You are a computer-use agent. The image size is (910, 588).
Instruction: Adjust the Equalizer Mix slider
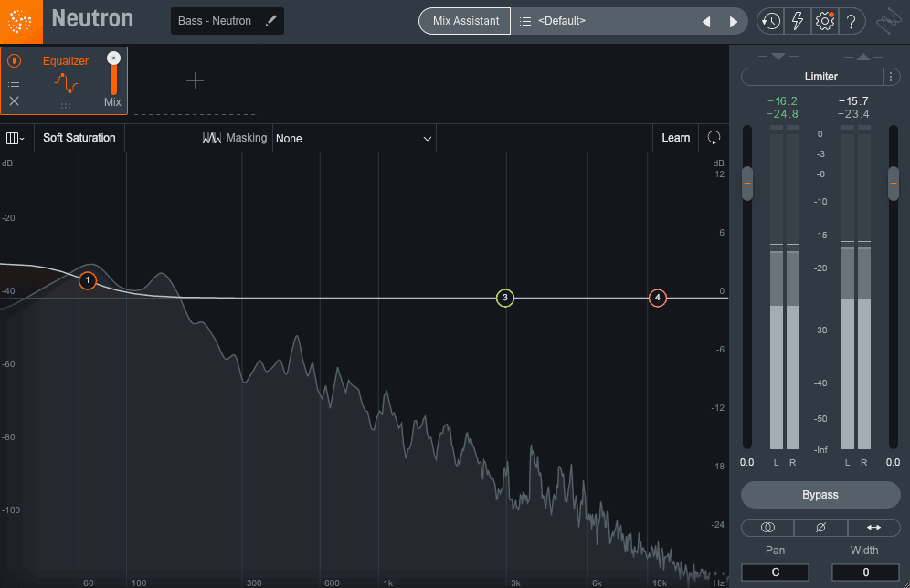[x=113, y=73]
